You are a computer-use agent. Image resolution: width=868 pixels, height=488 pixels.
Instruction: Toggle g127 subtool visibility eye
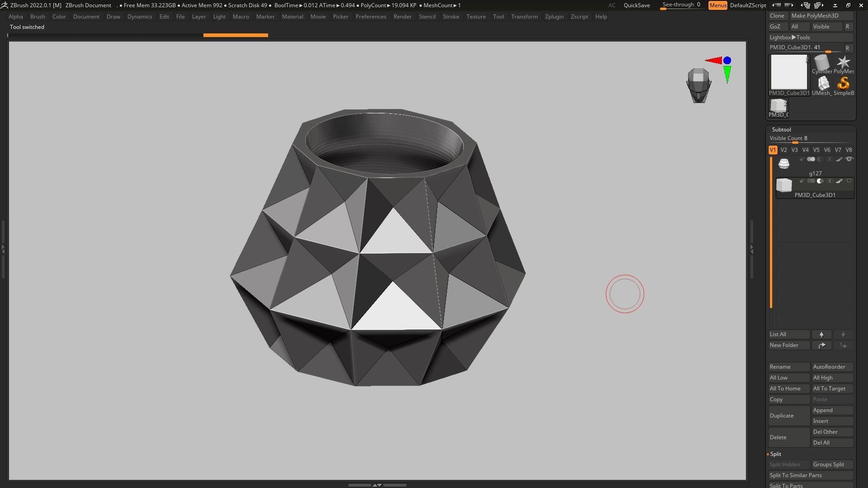coord(849,159)
